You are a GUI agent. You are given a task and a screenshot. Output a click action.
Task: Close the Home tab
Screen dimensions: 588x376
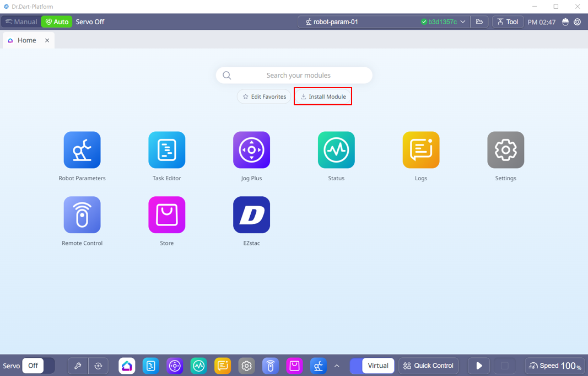pos(47,40)
